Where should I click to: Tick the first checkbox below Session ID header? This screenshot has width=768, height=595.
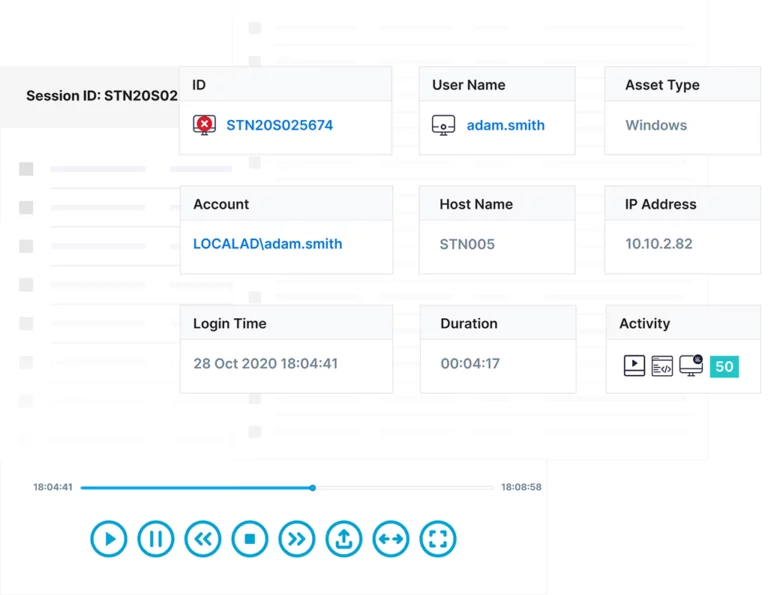[x=26, y=169]
